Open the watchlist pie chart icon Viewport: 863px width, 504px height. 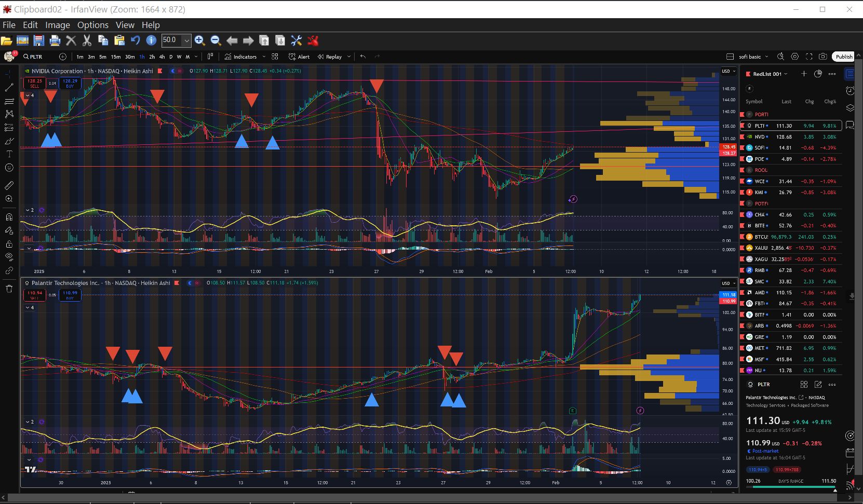(818, 74)
